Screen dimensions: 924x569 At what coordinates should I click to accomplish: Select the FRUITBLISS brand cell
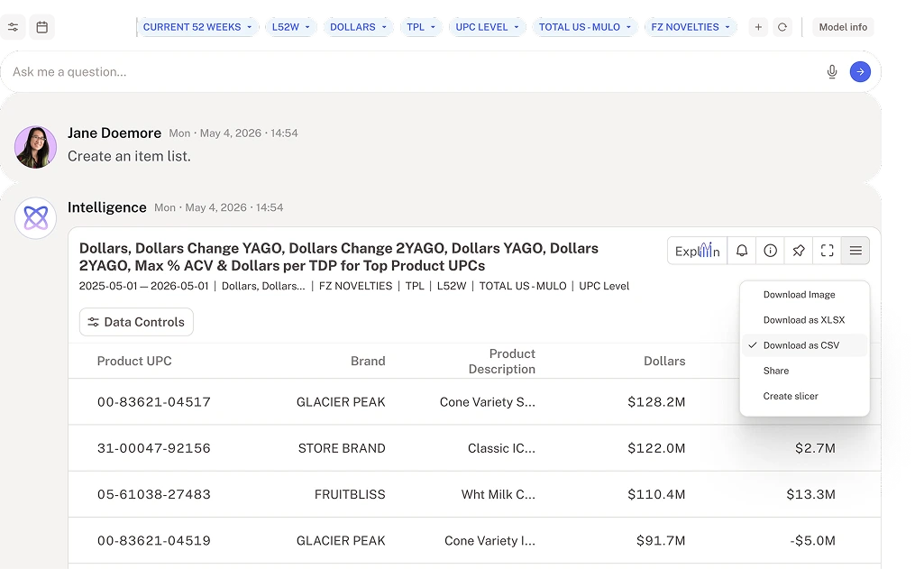[350, 494]
